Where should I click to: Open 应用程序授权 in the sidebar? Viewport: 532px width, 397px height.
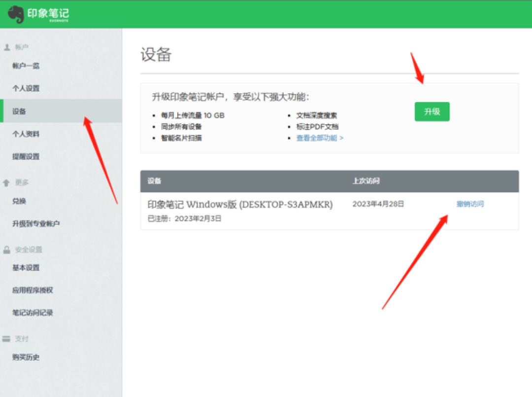click(x=33, y=290)
